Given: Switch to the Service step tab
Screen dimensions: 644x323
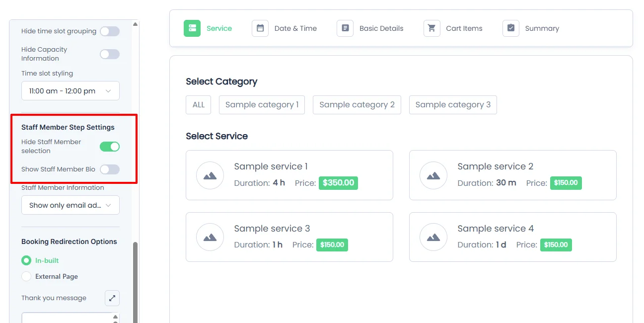Looking at the screenshot, I should tap(208, 28).
